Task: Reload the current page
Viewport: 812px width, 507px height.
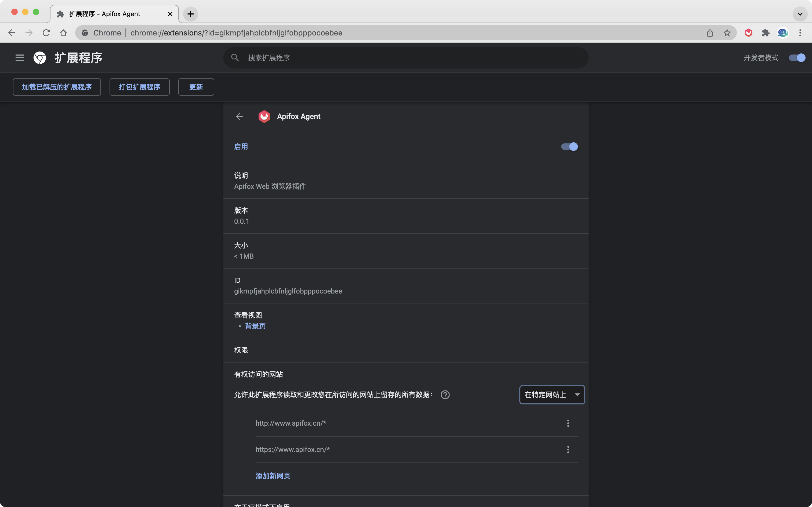Action: tap(46, 33)
